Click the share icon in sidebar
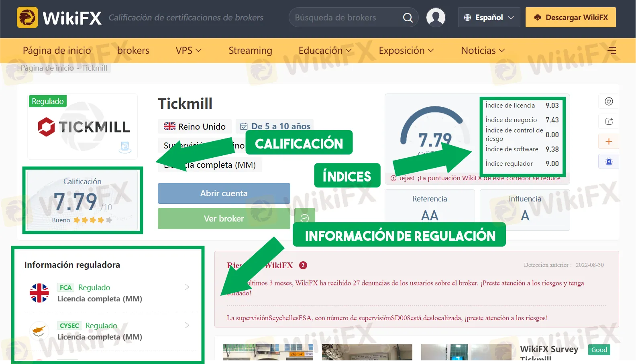The width and height of the screenshot is (636, 364). point(609,122)
